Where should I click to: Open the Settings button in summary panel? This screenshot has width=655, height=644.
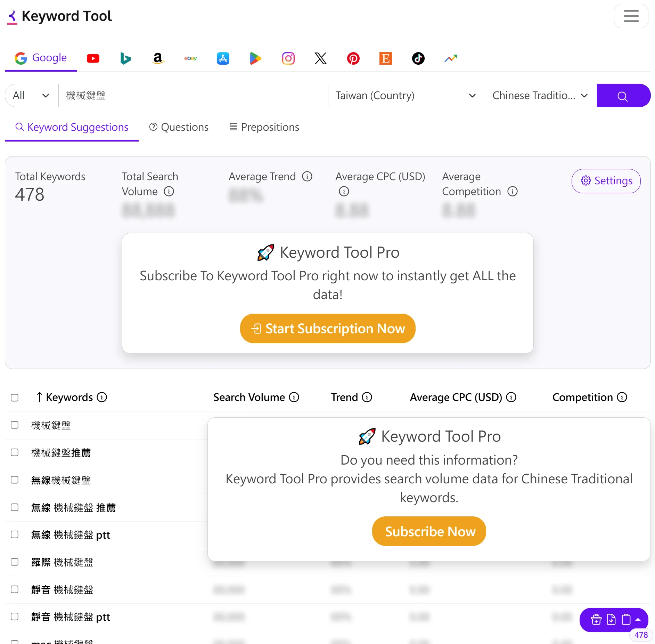(606, 181)
